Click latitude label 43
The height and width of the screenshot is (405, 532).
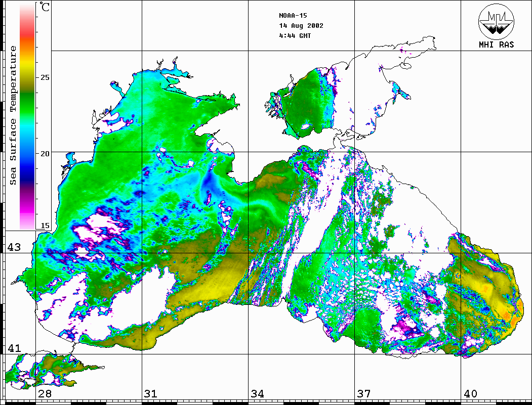[x=14, y=247]
